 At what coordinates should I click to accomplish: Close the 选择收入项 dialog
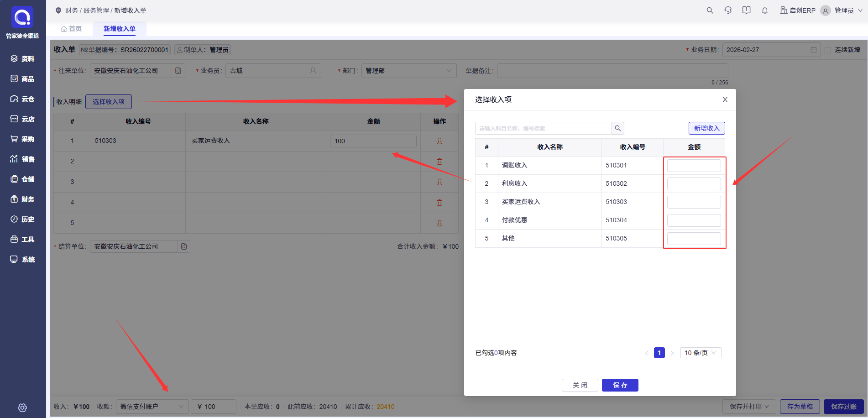point(725,99)
